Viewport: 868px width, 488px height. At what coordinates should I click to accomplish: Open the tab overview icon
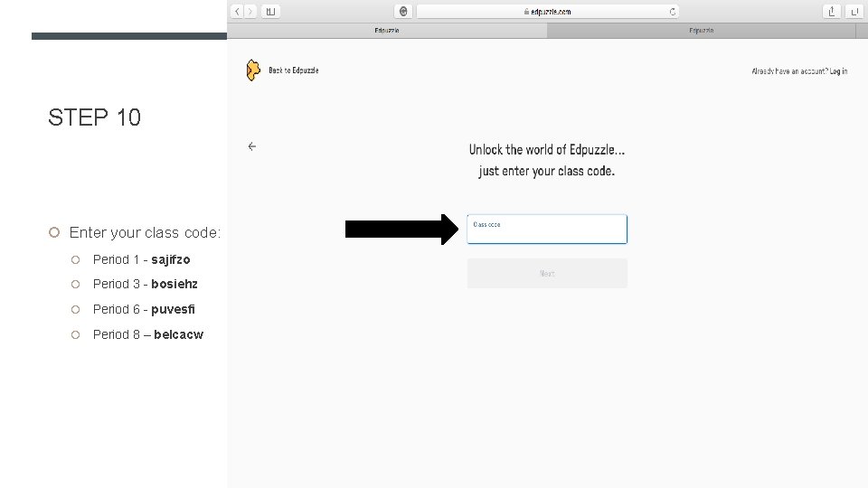(854, 11)
